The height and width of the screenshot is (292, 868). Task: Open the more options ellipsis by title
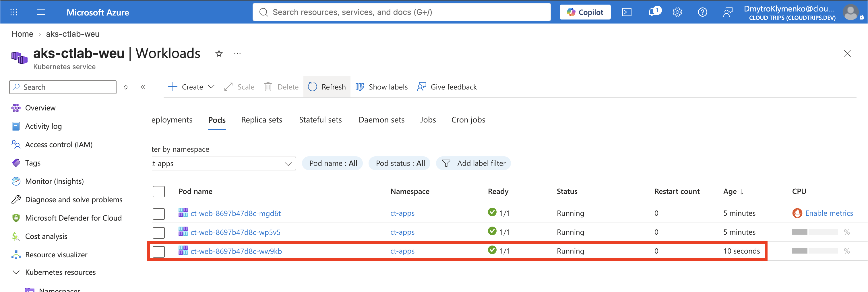click(x=238, y=53)
